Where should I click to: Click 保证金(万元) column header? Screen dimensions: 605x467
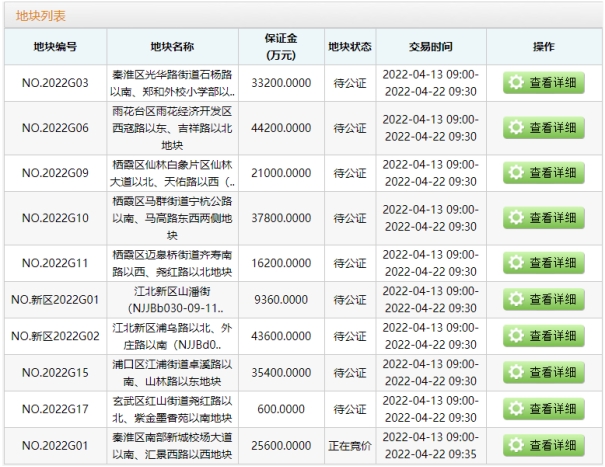281,47
